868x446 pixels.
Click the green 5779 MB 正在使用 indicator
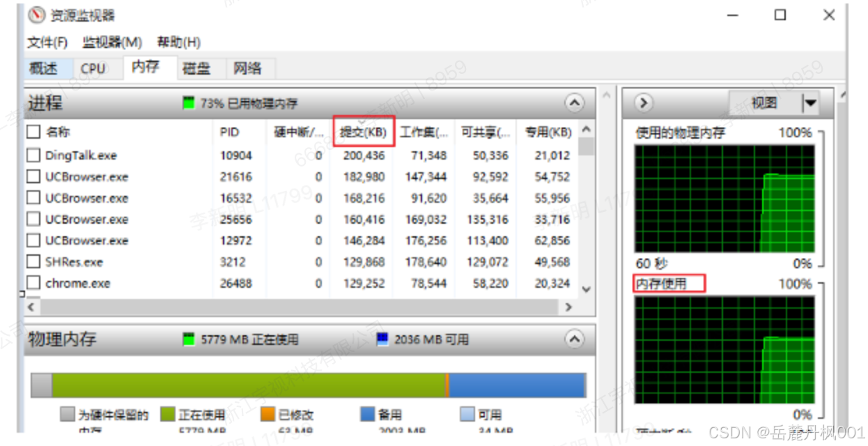pyautogui.click(x=187, y=339)
